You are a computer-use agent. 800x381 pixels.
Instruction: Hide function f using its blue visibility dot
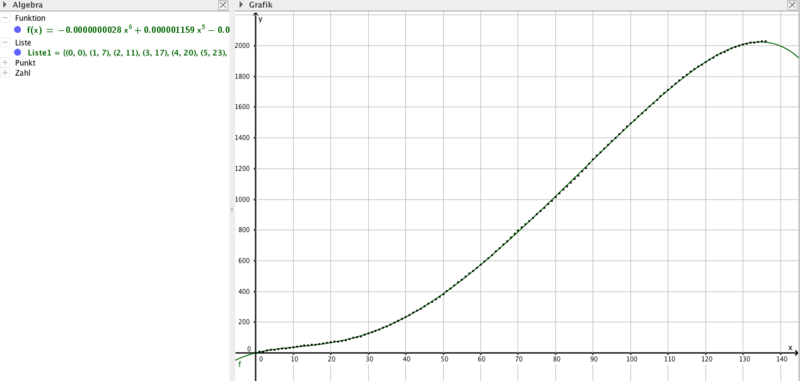coord(18,30)
